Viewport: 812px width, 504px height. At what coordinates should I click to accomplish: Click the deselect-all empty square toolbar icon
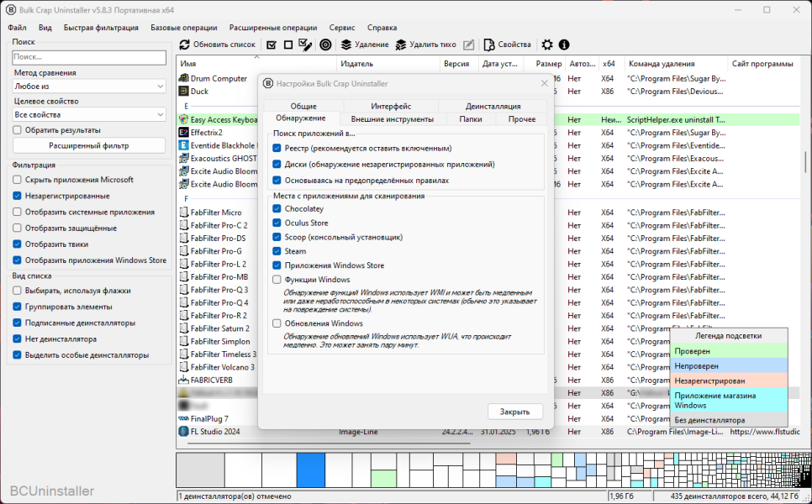(x=288, y=45)
